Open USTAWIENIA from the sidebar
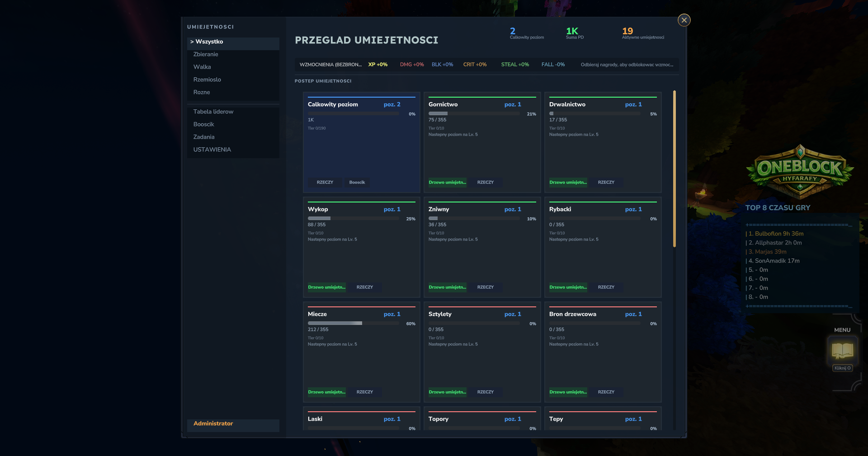Viewport: 868px width, 456px height. [212, 149]
